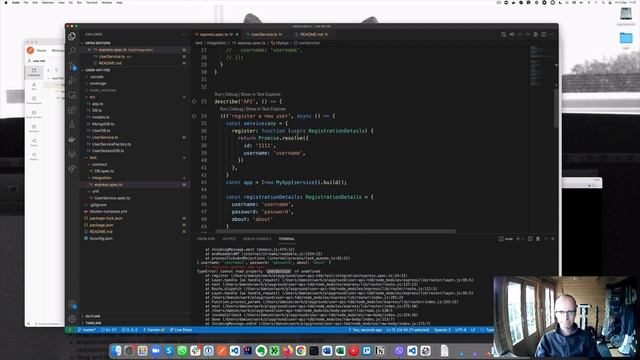Screen dimensions: 640x360
Task: Click the editor horizontal scrollbar
Action: pos(335,231)
